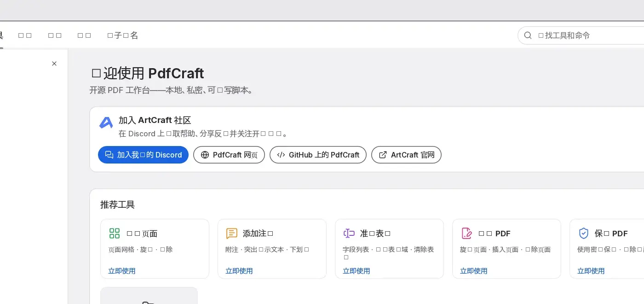Open the menu item containing 子 and 名
The image size is (644, 304).
[122, 35]
